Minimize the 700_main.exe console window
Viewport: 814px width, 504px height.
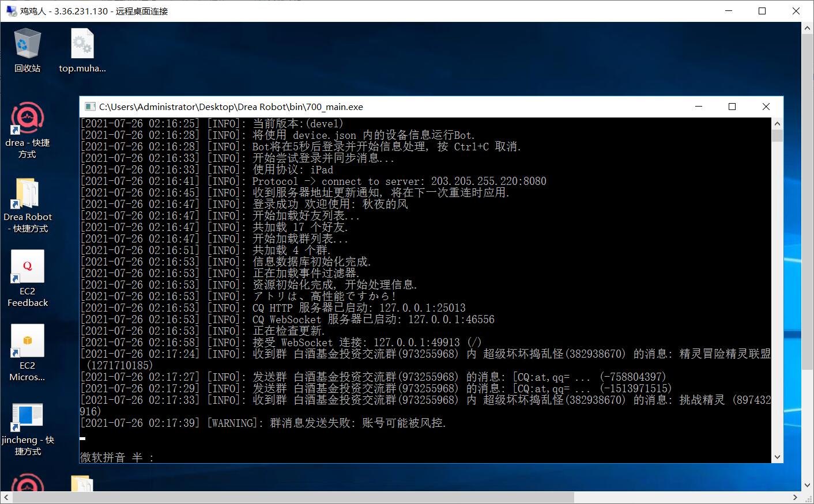coord(699,107)
